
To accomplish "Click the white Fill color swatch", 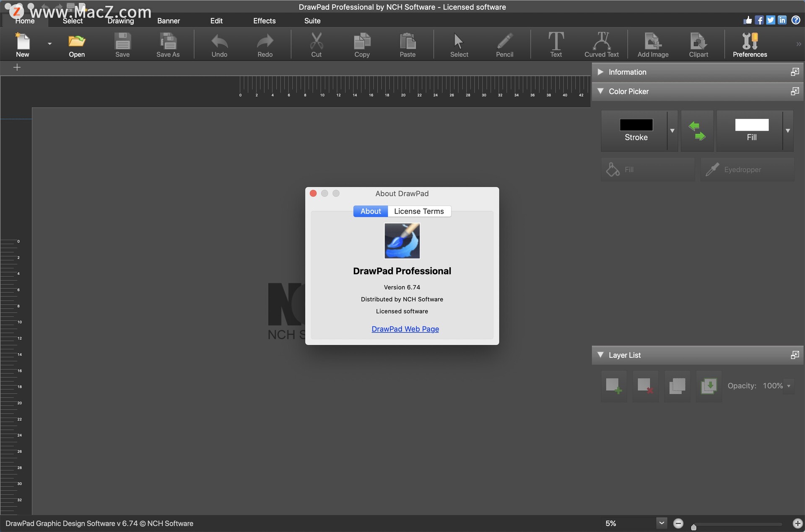I will click(752, 125).
